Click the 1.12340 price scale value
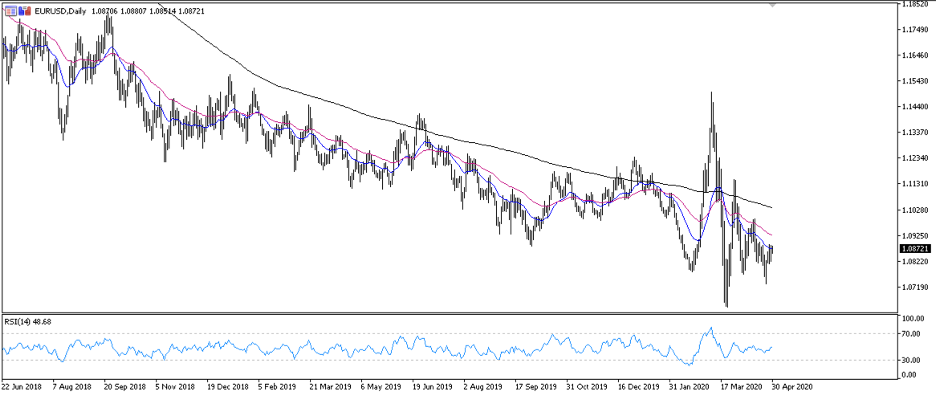The width and height of the screenshot is (936, 396). click(x=916, y=158)
